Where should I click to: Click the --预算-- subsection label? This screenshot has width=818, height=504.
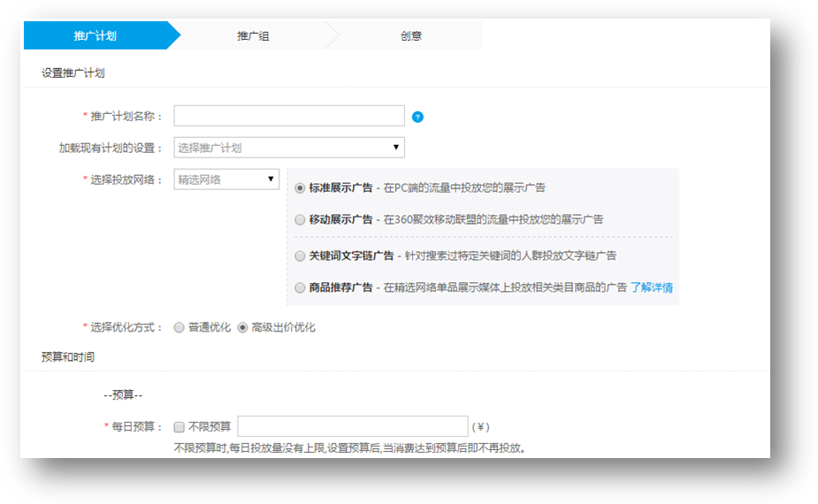pyautogui.click(x=123, y=395)
